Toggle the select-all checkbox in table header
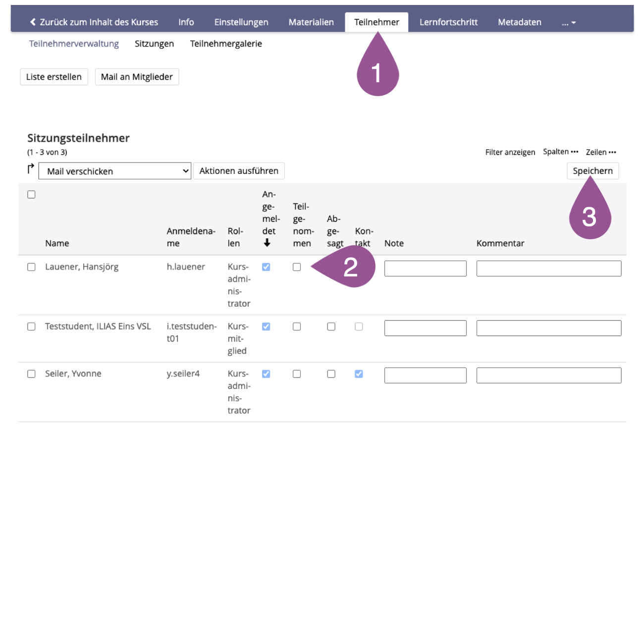The width and height of the screenshot is (644, 644). 31,195
